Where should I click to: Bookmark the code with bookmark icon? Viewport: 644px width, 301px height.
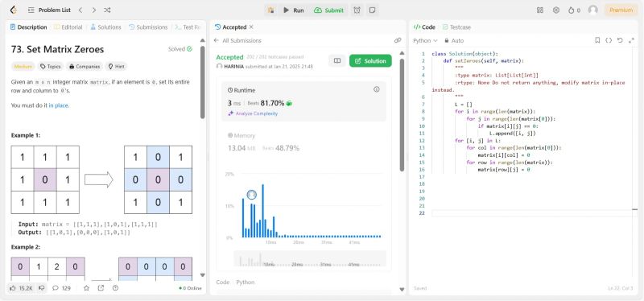pos(597,40)
